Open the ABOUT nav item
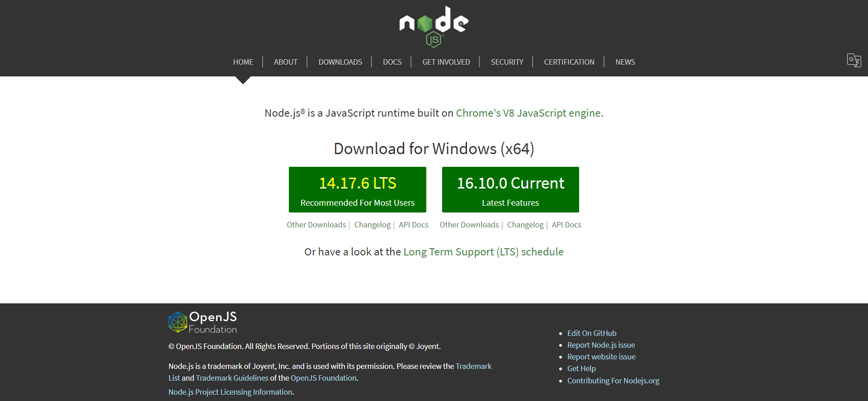 click(x=286, y=62)
